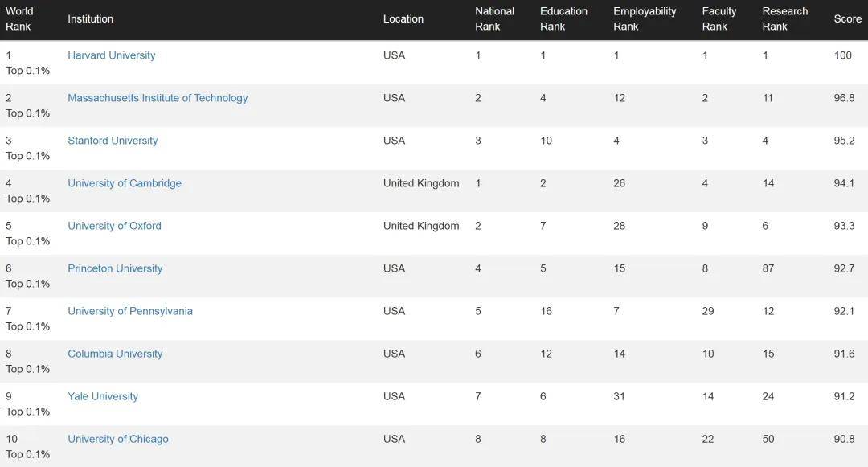
Task: Open the Columbia University entry
Action: (115, 354)
